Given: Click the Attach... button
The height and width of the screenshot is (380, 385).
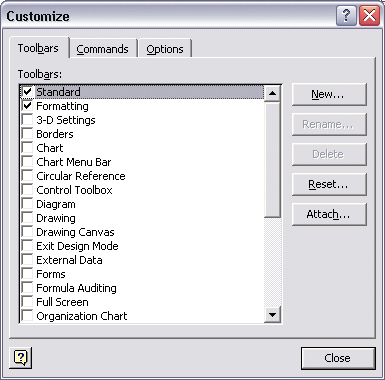Looking at the screenshot, I should tap(329, 214).
